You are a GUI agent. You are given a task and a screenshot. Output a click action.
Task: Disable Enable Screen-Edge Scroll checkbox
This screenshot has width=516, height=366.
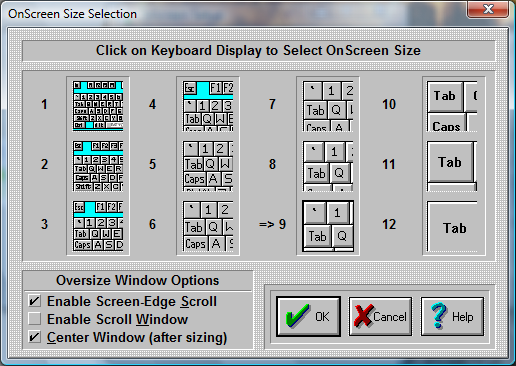35,301
